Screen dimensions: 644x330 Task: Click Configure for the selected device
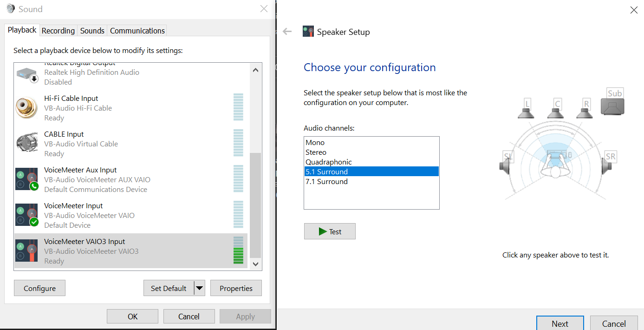(x=39, y=288)
